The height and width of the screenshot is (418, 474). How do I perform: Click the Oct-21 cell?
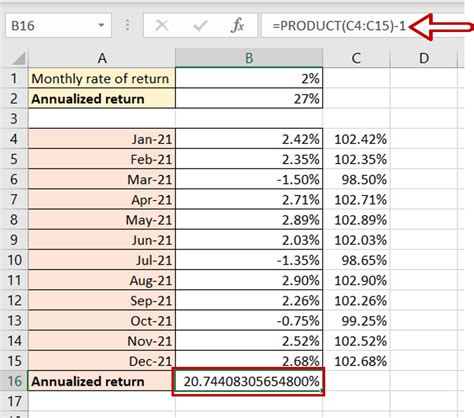click(x=102, y=320)
